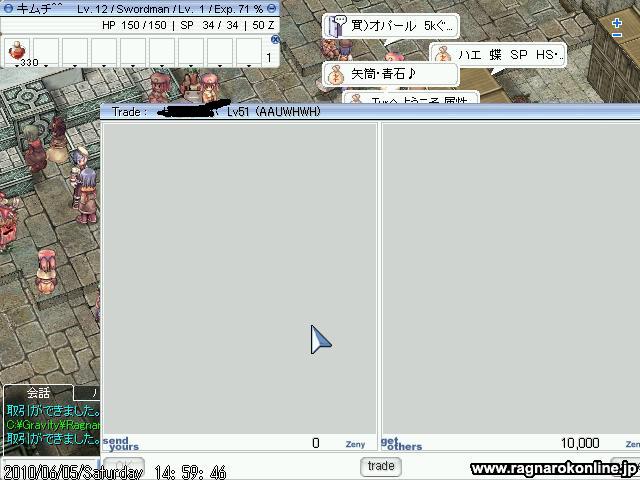Collapse the status window via the left circle button
The image size is (640, 480).
click(x=8, y=9)
